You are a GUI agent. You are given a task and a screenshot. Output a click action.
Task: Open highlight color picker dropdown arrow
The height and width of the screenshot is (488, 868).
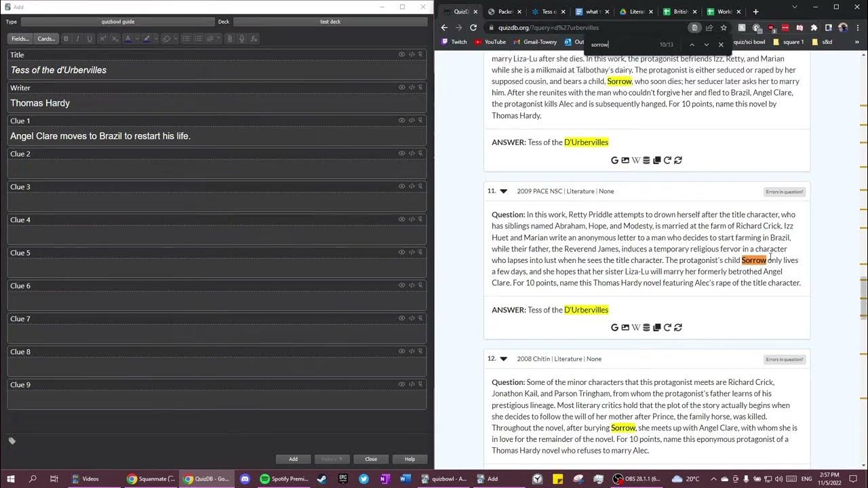coord(155,39)
